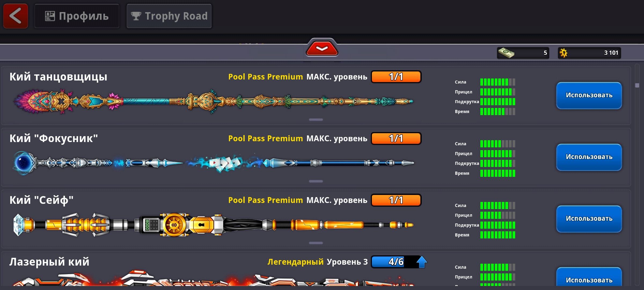Expand details under Кий танцовщицы

(316, 119)
